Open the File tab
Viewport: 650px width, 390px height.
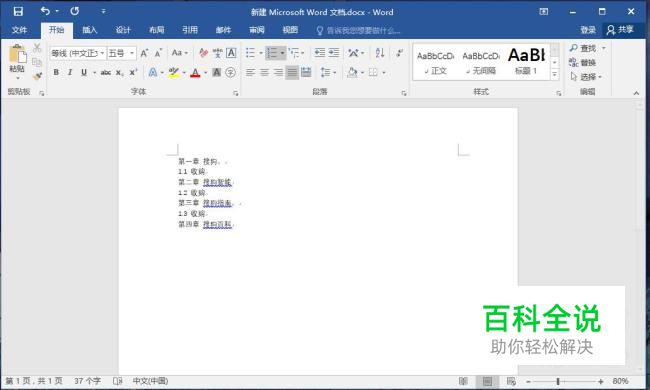click(19, 30)
